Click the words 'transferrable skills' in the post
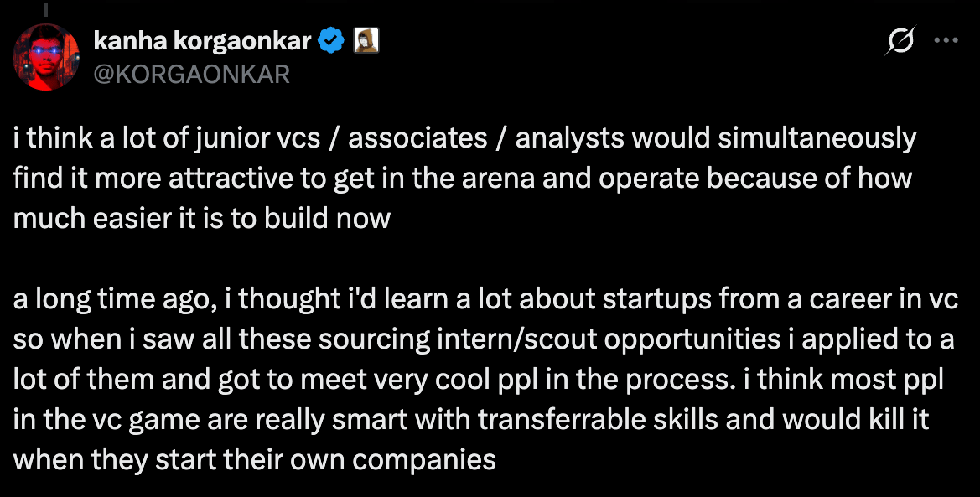Screen dimensions: 980x497 (x=598, y=420)
